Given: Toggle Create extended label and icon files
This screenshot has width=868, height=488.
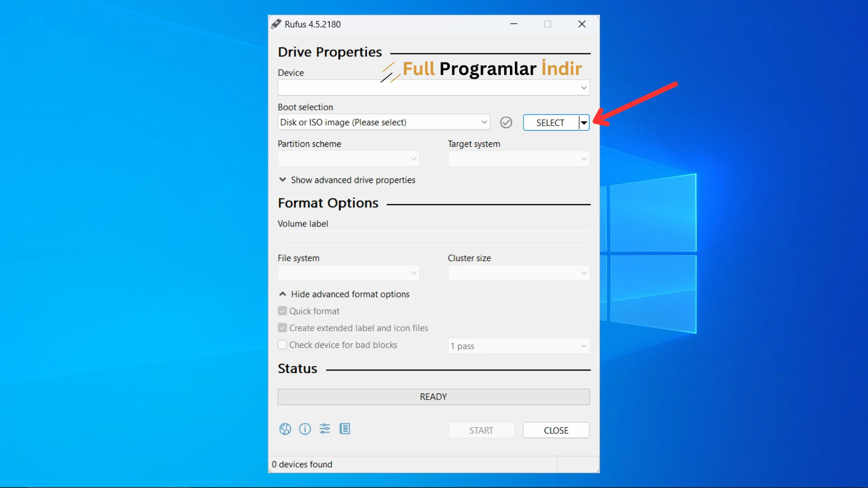Looking at the screenshot, I should (283, 328).
